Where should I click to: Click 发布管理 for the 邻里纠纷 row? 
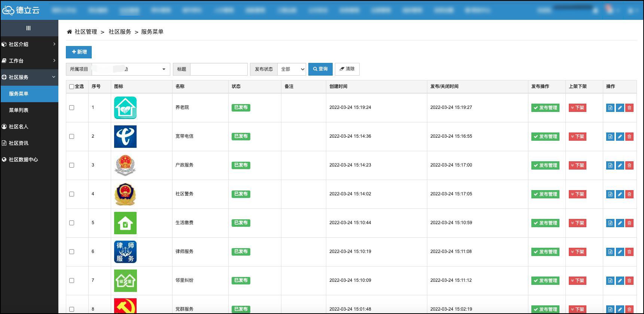tap(545, 281)
